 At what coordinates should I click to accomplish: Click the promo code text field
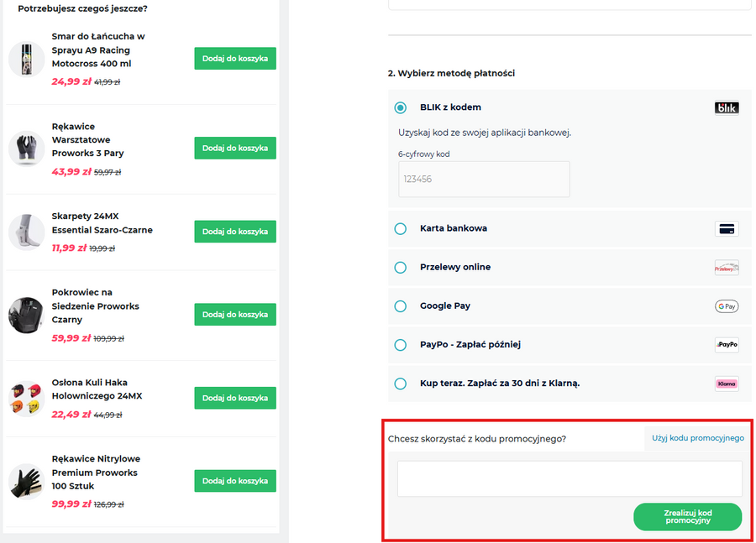click(570, 478)
